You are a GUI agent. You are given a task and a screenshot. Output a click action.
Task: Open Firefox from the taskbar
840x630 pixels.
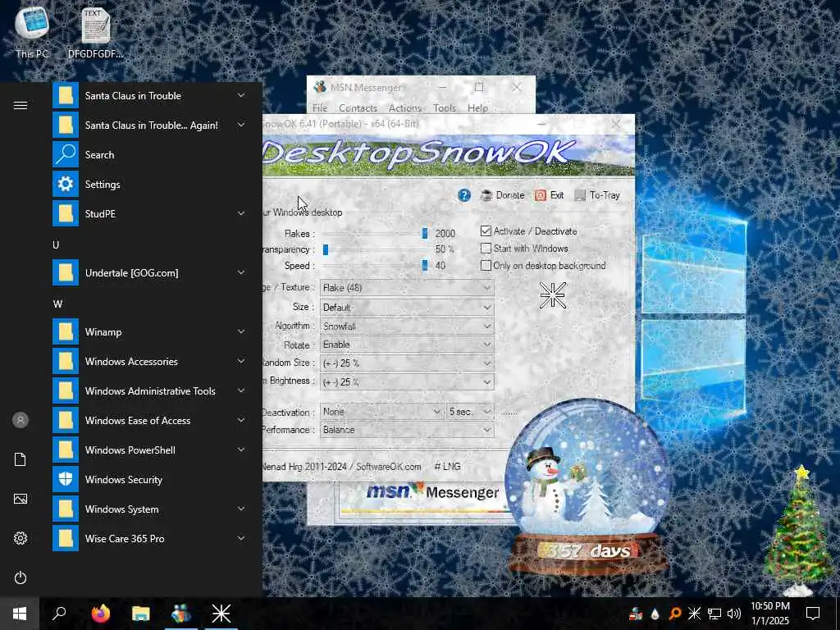pyautogui.click(x=100, y=614)
